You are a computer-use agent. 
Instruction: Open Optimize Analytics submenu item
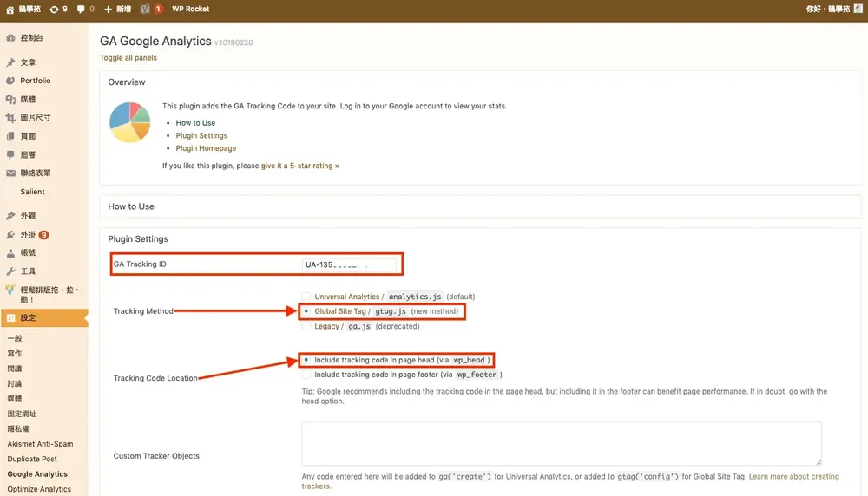tap(39, 489)
